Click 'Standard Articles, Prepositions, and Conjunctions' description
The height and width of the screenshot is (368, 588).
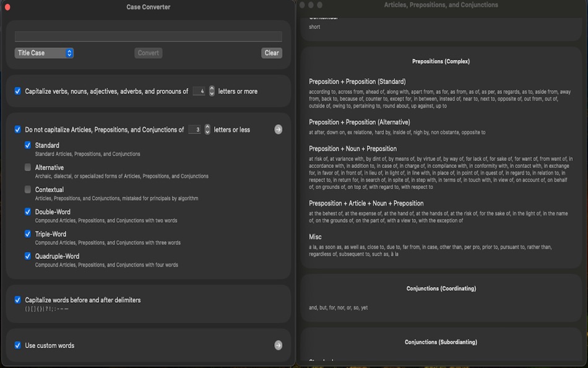(87, 154)
